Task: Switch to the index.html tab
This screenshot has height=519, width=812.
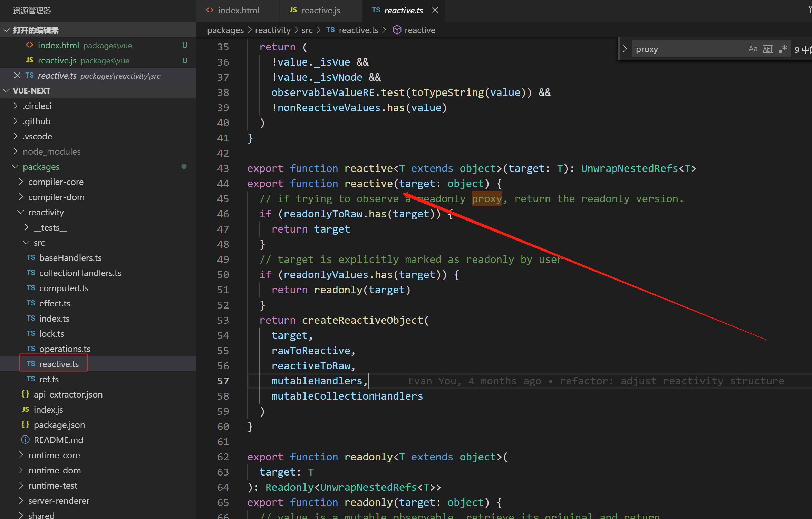Action: [238, 11]
